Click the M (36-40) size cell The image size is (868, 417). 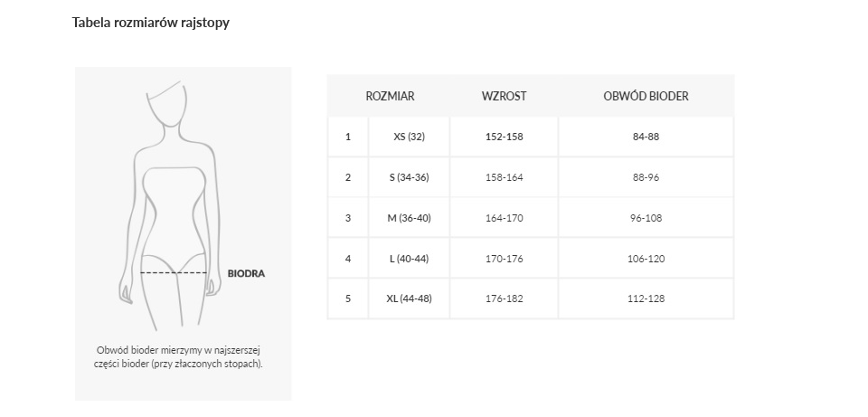409,218
